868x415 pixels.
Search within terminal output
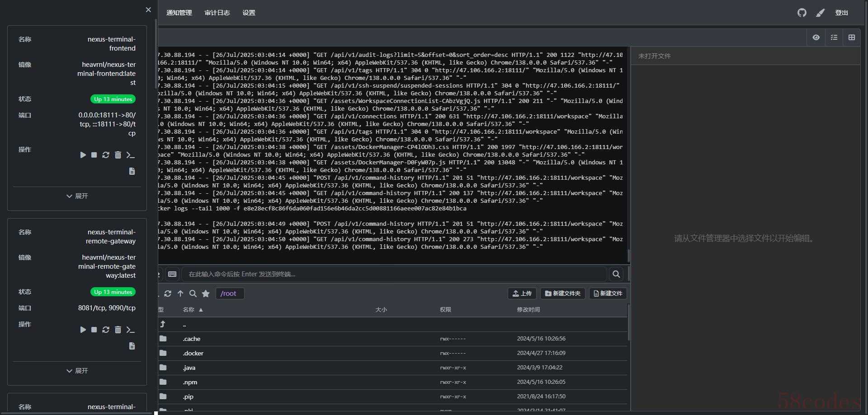tap(616, 274)
